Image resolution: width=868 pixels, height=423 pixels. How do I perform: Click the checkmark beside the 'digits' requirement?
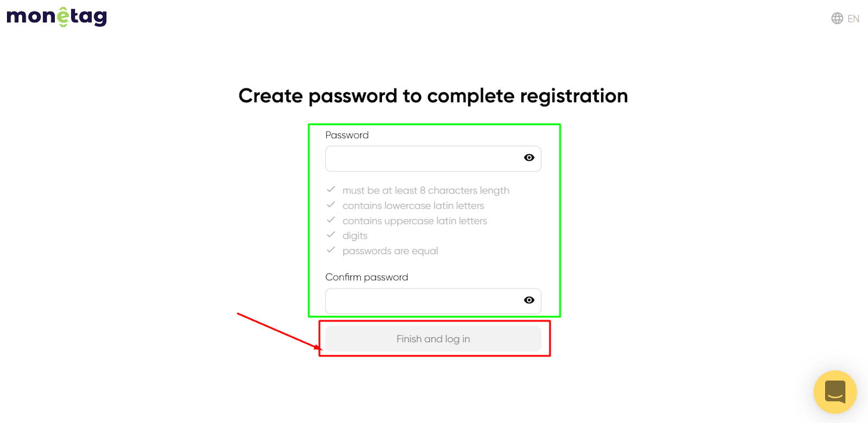(x=331, y=234)
